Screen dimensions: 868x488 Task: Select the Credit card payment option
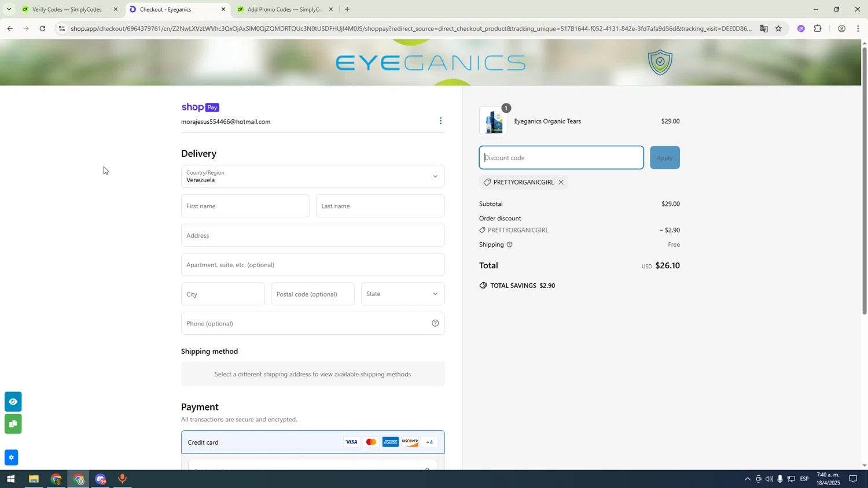(313, 442)
